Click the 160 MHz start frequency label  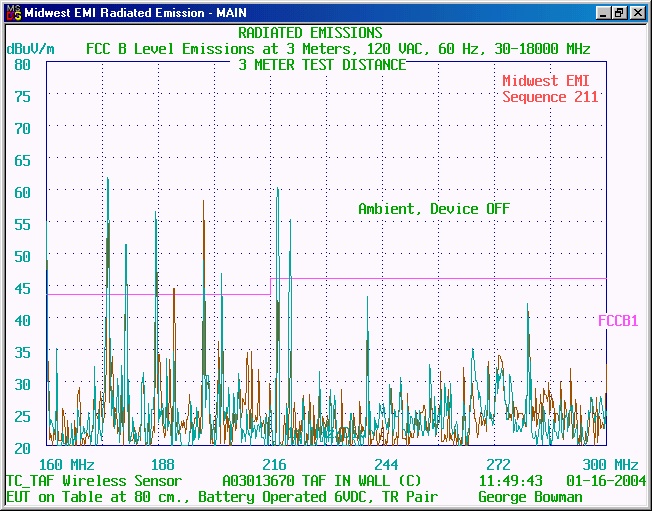click(x=66, y=465)
